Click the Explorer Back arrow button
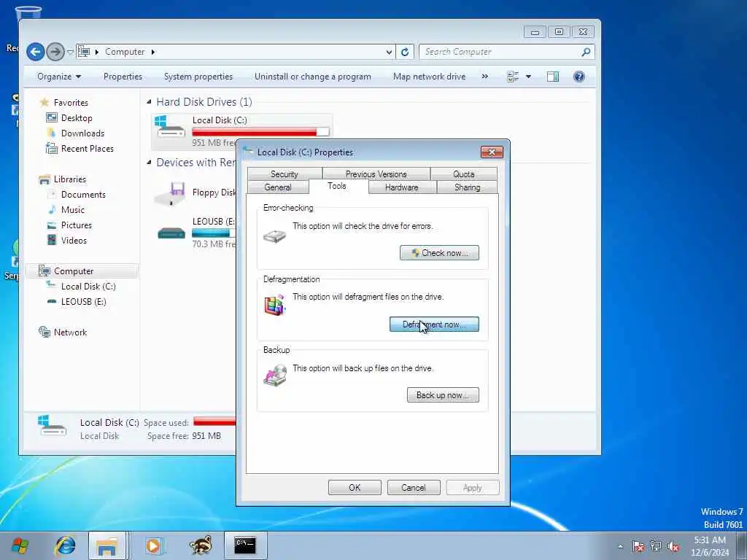747x560 pixels. tap(36, 52)
